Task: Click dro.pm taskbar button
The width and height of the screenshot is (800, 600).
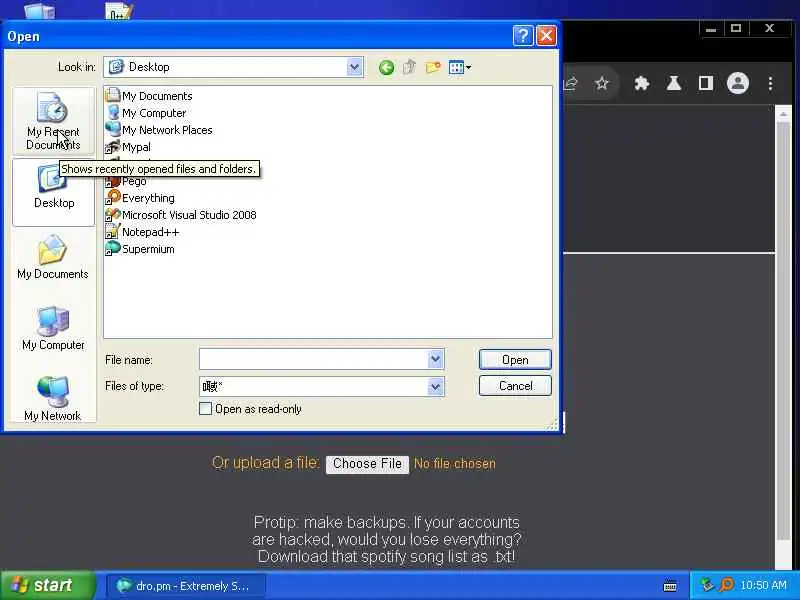Action: coord(186,586)
